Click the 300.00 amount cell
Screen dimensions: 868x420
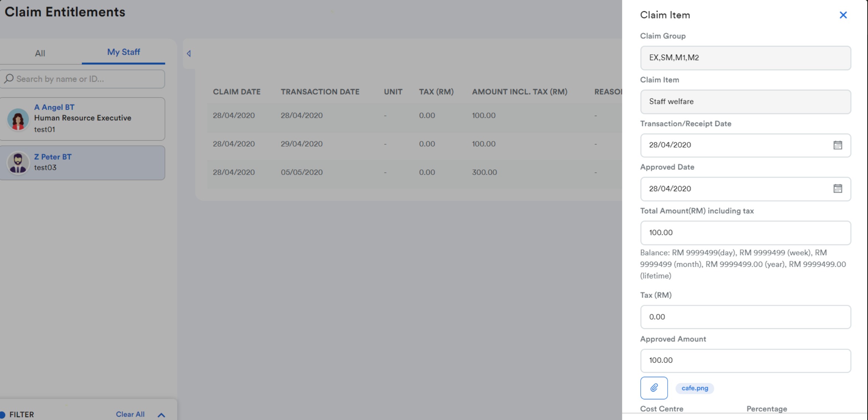[x=484, y=172]
